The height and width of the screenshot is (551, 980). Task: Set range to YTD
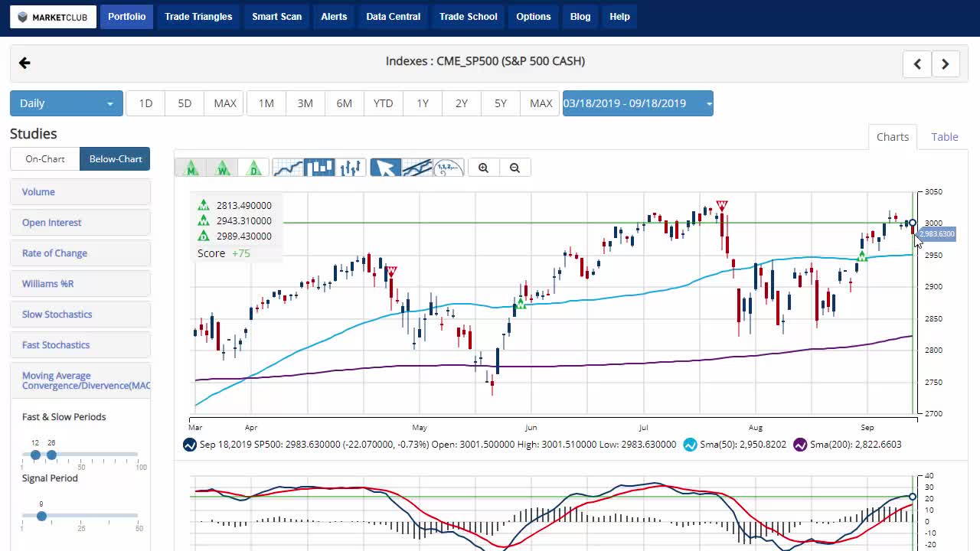tap(384, 103)
